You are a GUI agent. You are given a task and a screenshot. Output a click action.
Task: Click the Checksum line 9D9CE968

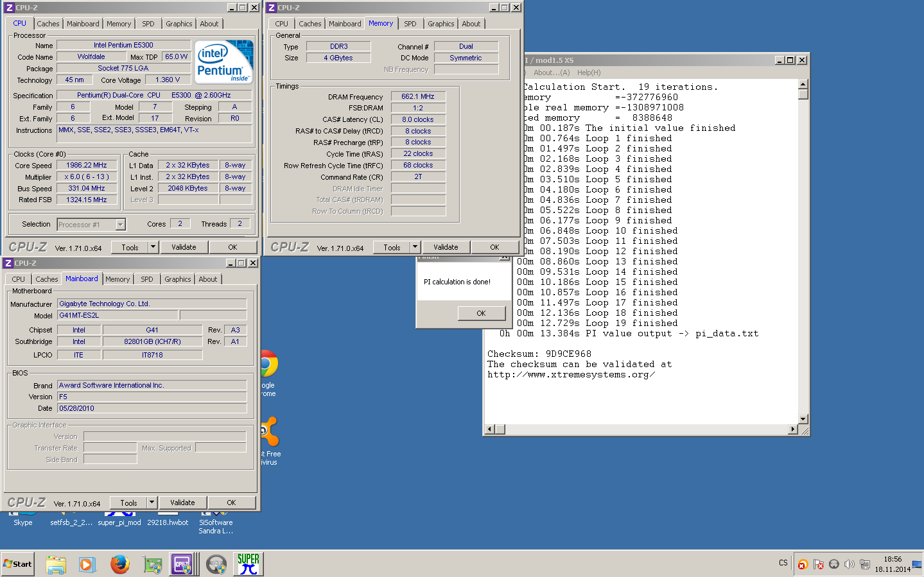pos(539,354)
